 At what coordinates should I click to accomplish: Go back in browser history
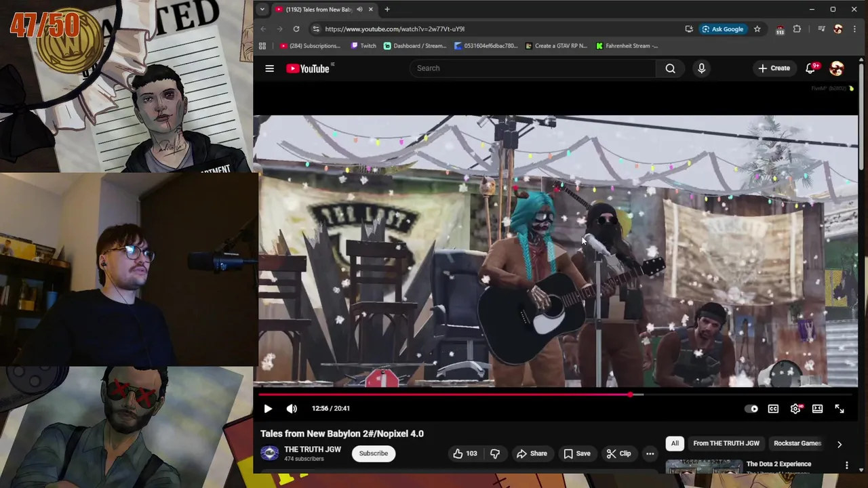click(x=263, y=29)
